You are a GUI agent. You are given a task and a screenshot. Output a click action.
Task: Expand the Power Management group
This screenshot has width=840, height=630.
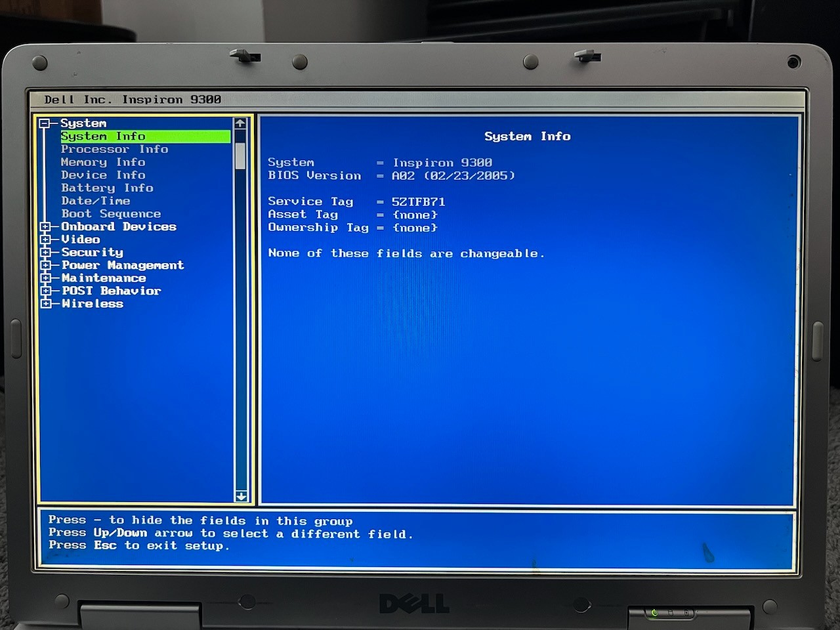[45, 266]
